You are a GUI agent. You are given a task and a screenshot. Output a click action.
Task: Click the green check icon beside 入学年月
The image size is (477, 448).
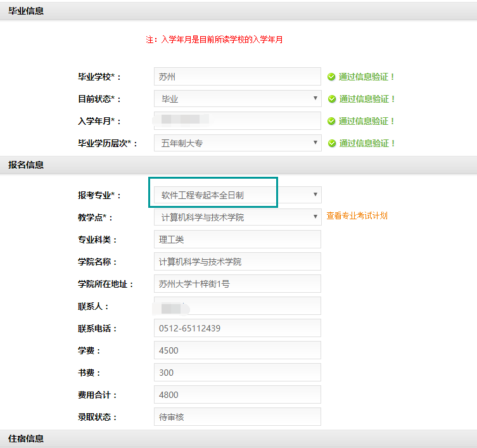[x=331, y=121]
